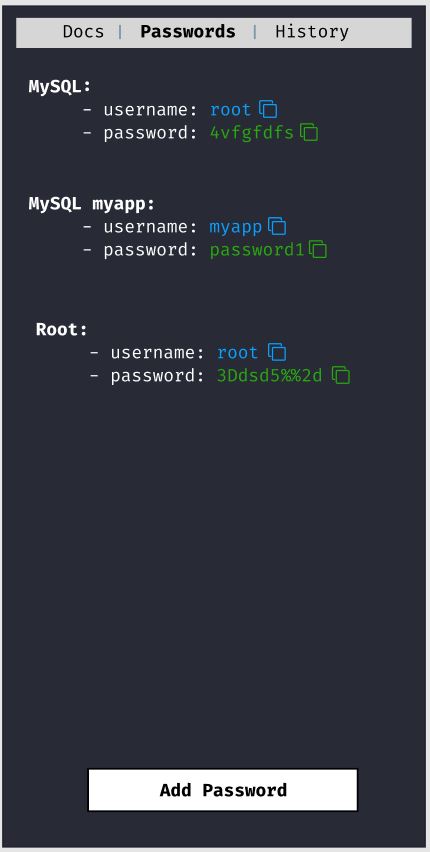Copy the Root section username
The height and width of the screenshot is (852, 430).
click(x=277, y=352)
